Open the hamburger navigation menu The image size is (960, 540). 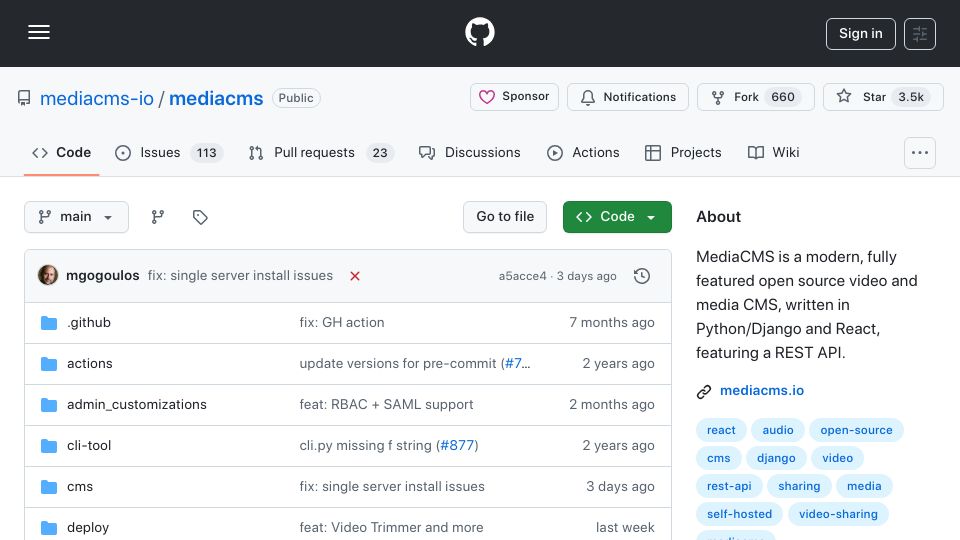pos(39,32)
